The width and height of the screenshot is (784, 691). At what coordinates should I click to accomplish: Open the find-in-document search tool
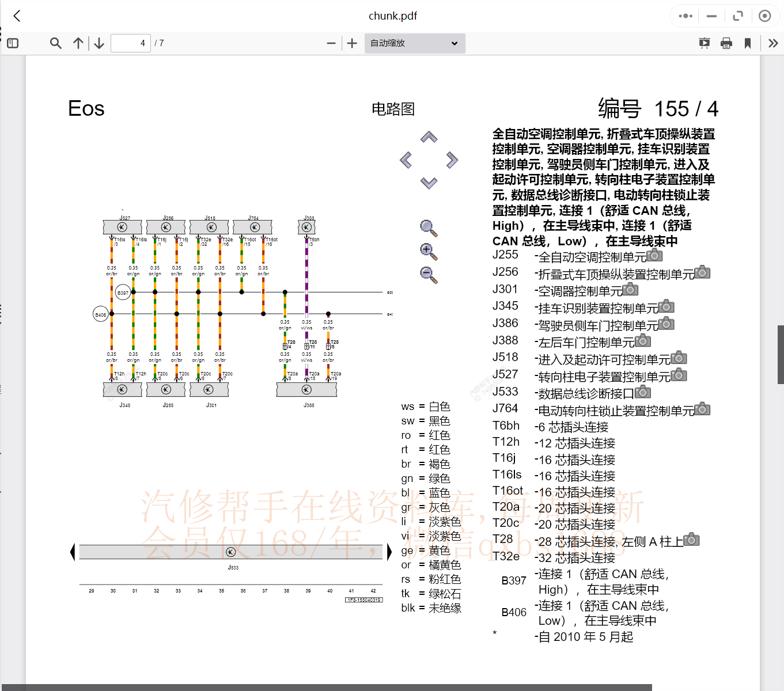55,43
